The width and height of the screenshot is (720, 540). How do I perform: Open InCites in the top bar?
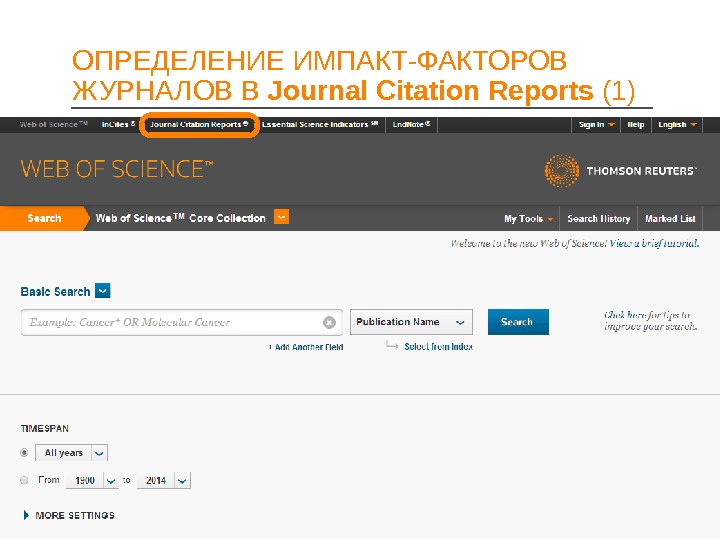(x=118, y=124)
